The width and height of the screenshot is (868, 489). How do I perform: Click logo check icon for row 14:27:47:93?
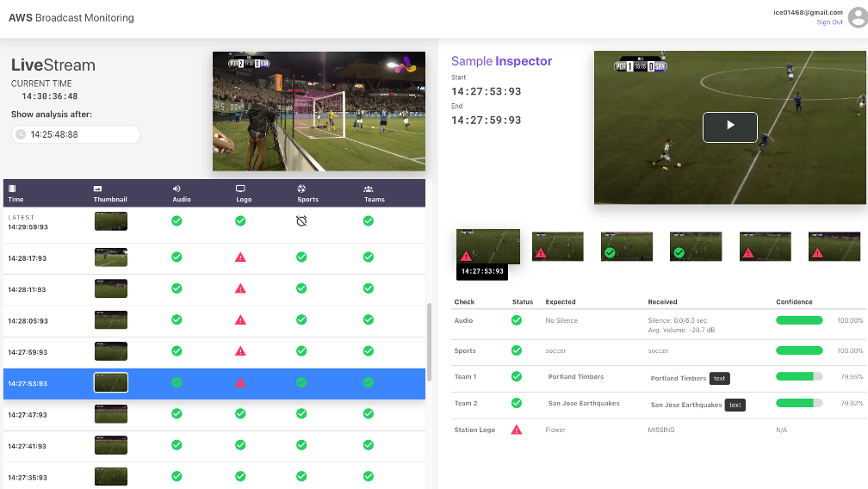pos(240,414)
